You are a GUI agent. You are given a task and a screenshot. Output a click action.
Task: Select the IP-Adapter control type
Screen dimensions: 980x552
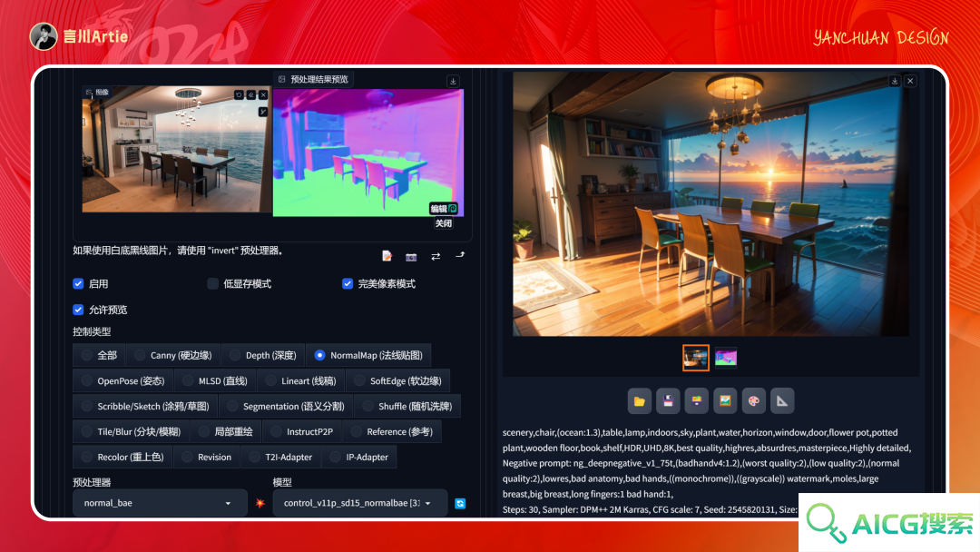click(x=359, y=457)
